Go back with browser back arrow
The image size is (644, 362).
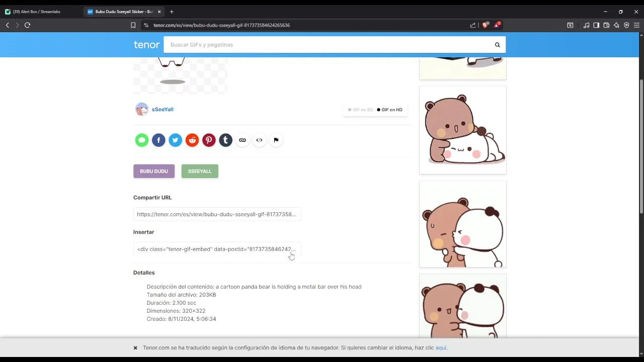pyautogui.click(x=7, y=25)
